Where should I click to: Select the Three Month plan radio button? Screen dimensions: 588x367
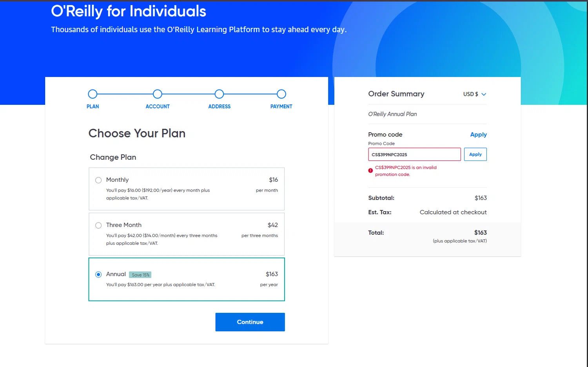pos(98,225)
